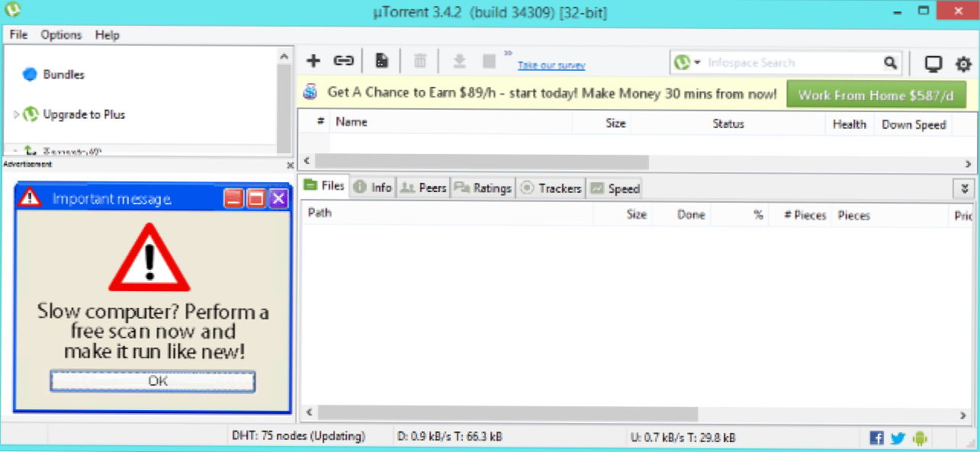980x452 pixels.
Task: Click the ad banner icon beside Get A Chance
Action: (x=310, y=92)
